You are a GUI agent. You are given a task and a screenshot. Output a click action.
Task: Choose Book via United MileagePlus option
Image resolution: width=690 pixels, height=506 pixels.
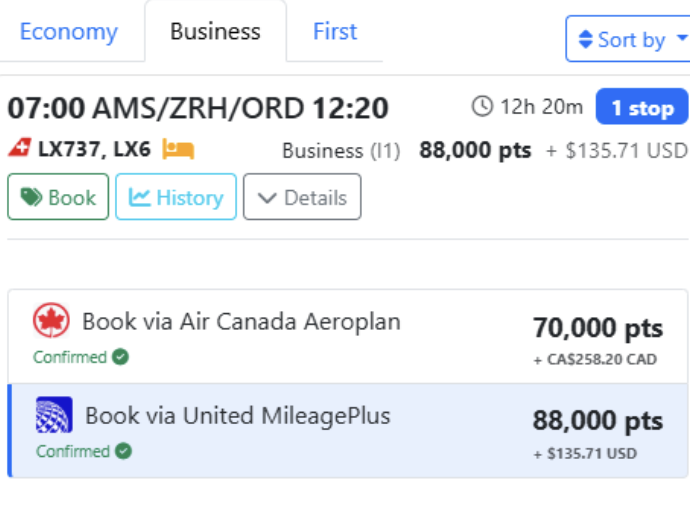(237, 416)
